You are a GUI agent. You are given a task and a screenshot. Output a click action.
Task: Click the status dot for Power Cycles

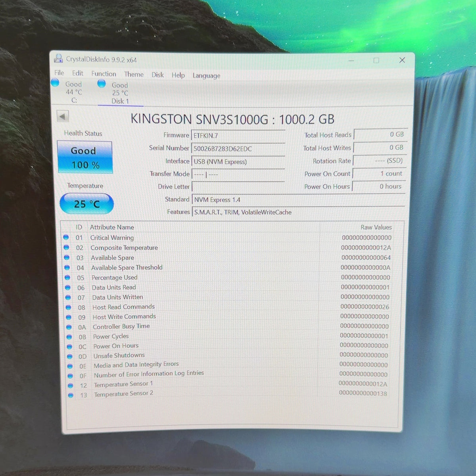coord(69,337)
